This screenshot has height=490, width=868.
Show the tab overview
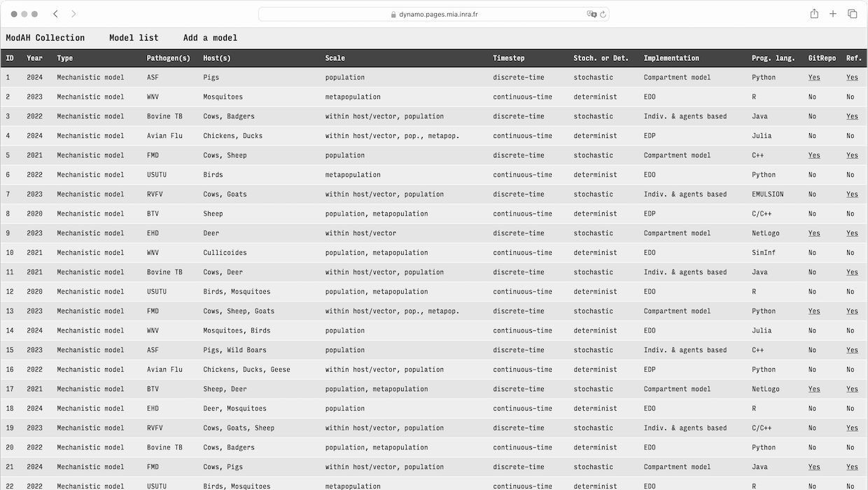[x=852, y=14]
